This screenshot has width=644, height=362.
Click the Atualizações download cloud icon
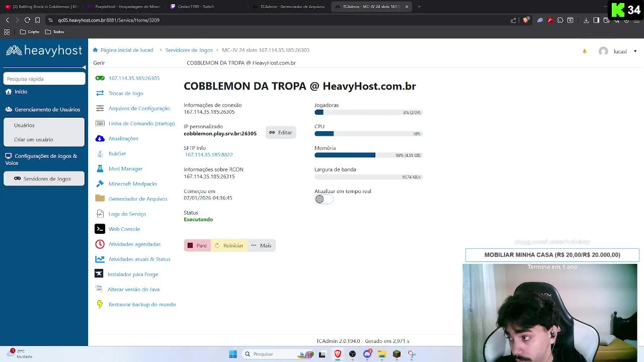point(100,138)
